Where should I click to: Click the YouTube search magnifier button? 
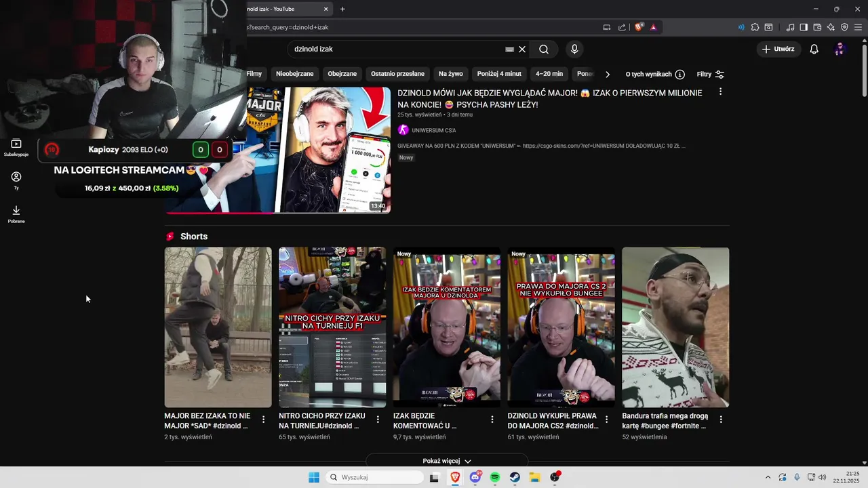(x=544, y=49)
